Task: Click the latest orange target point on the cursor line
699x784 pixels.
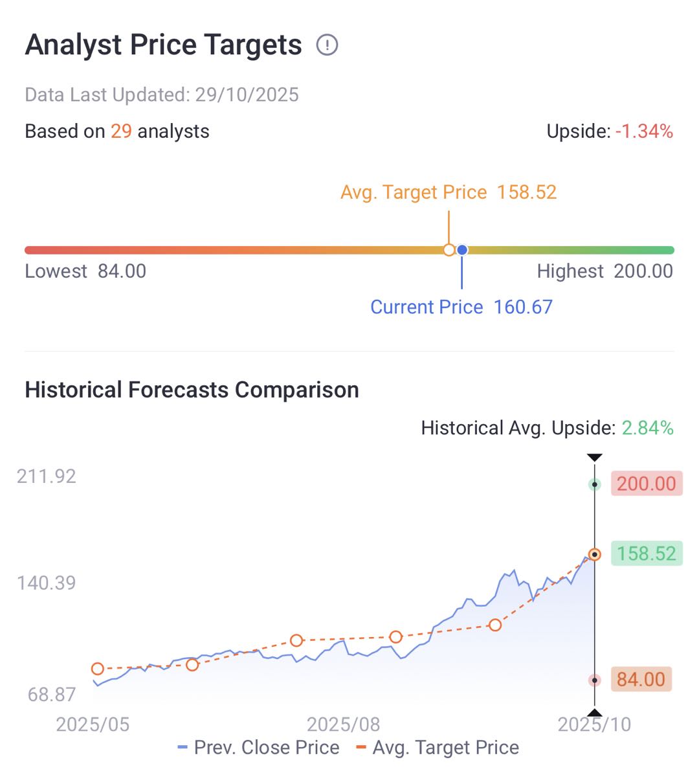Action: [x=594, y=554]
